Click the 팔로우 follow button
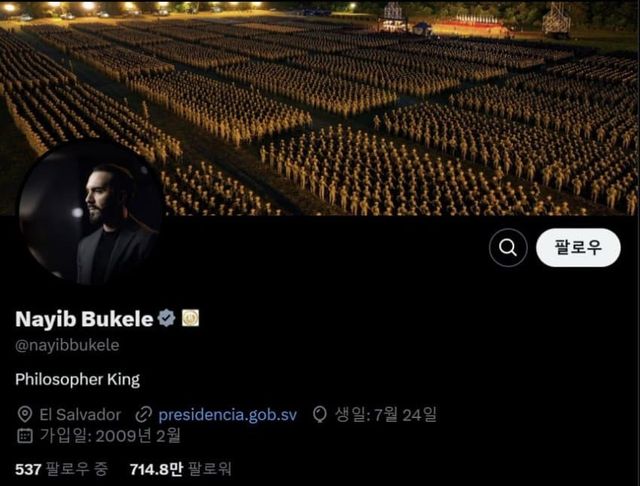The width and height of the screenshot is (640, 486). click(578, 247)
